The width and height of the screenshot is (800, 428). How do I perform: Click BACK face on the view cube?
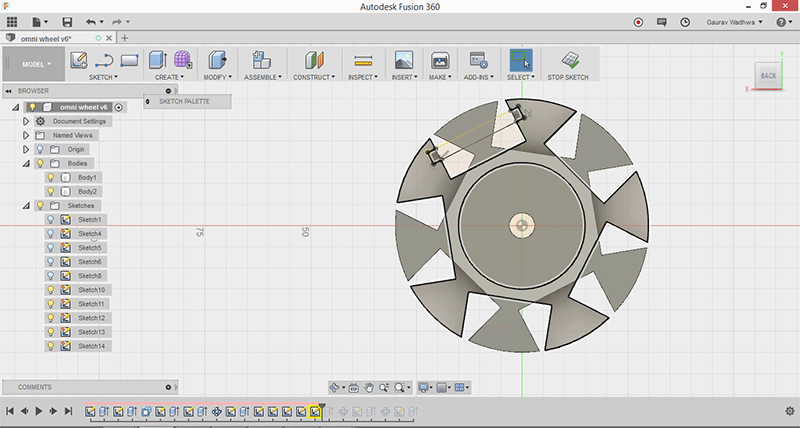click(768, 76)
